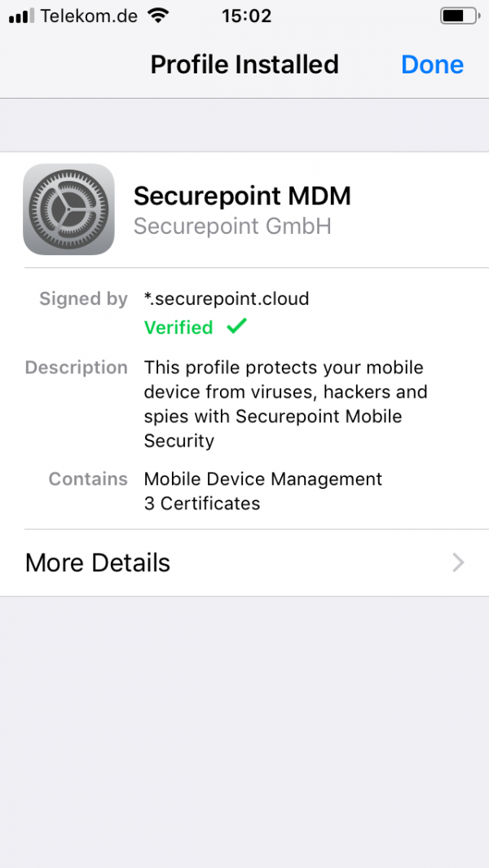This screenshot has height=868, width=489.
Task: Tap the Profile Installed title
Action: coord(244,64)
